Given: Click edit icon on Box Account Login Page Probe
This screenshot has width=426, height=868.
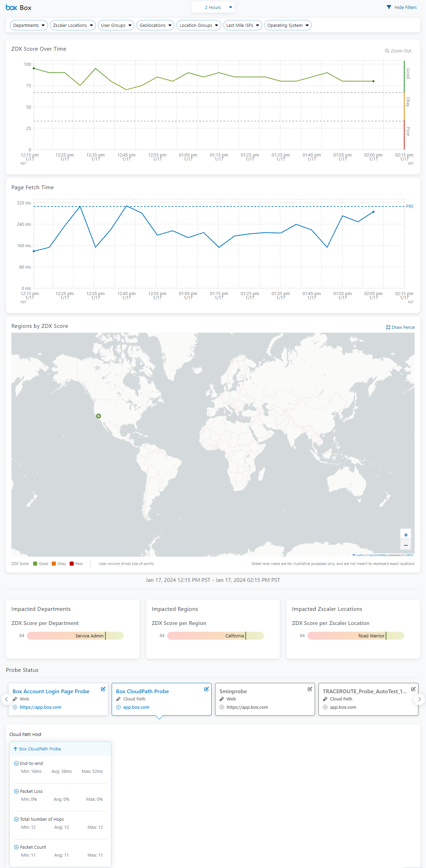Looking at the screenshot, I should 103,689.
